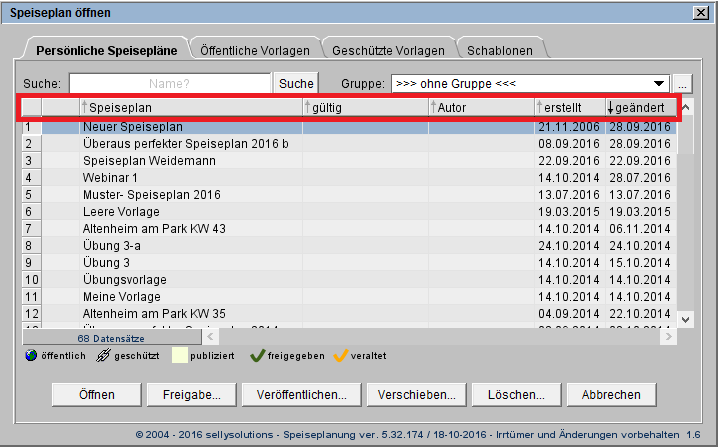
Task: Click the geändert date 28.07.2016
Action: (640, 178)
